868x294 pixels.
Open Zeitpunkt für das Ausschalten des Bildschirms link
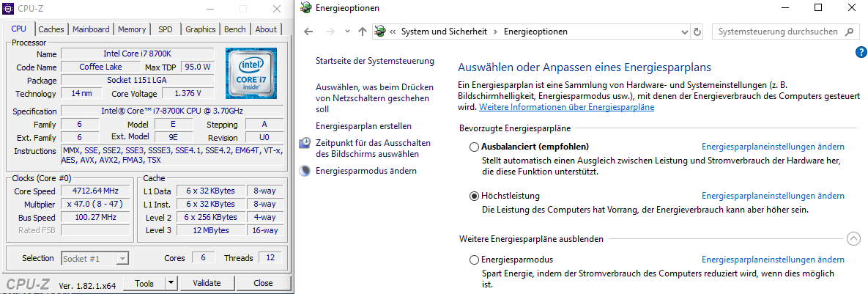373,148
